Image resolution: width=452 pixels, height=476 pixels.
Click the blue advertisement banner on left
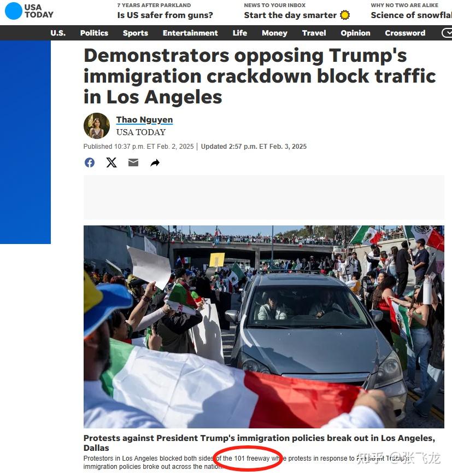25,142
